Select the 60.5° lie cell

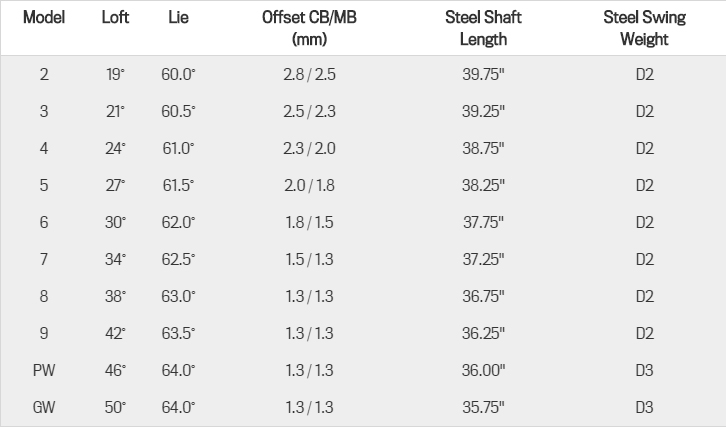178,111
